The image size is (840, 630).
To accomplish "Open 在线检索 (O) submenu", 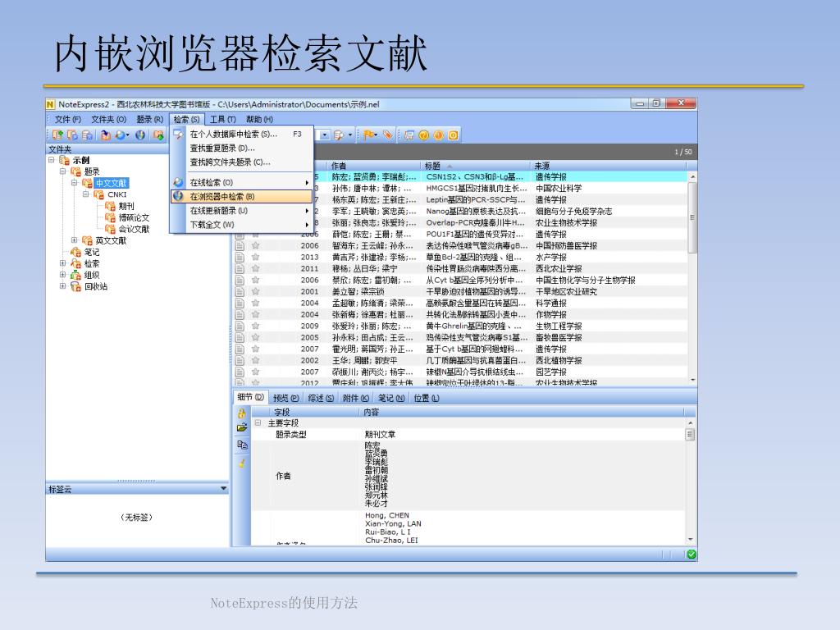I will [x=242, y=183].
